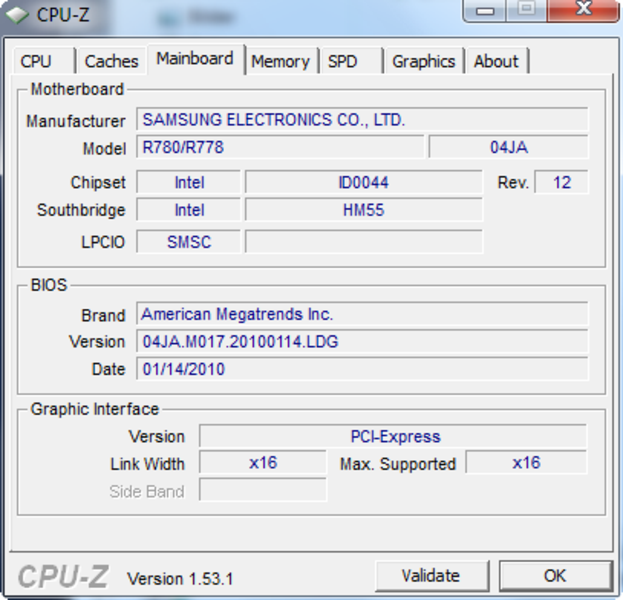Screen dimensions: 623x600
Task: Click the Rev. label
Action: [x=513, y=182]
